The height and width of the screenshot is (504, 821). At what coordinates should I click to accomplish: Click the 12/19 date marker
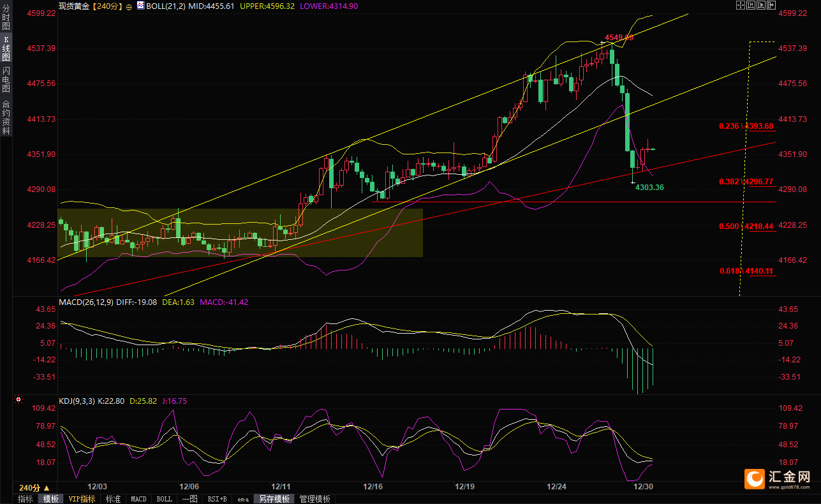point(465,487)
